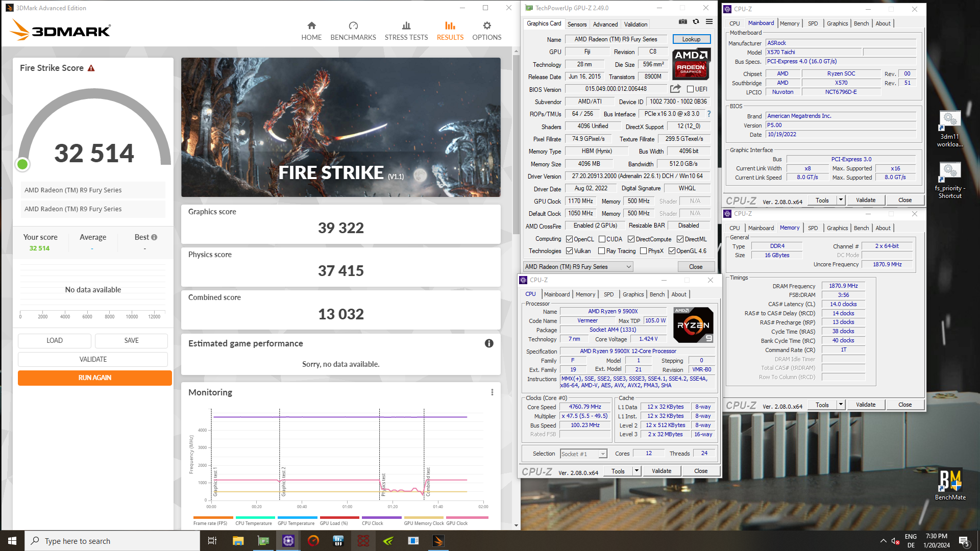Click GPU-Z screenshot camera icon
Viewport: 980px width, 551px height.
click(x=682, y=22)
